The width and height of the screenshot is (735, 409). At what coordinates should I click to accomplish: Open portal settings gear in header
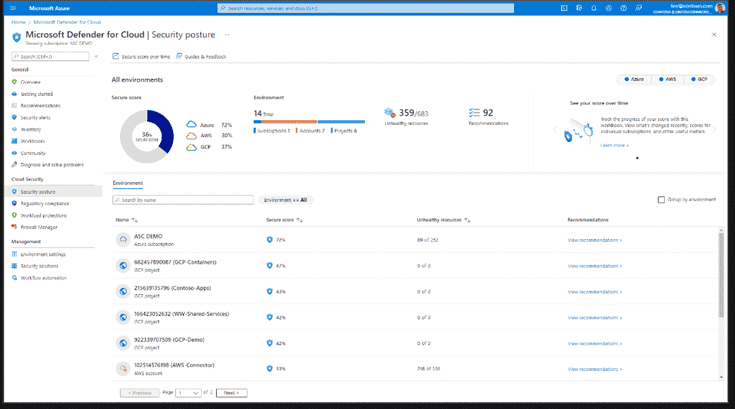(x=608, y=8)
